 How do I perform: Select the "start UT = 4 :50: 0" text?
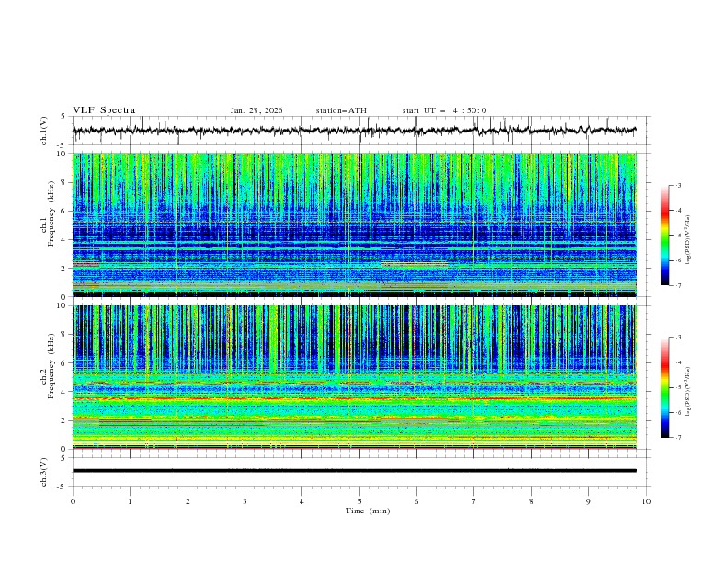444,110
